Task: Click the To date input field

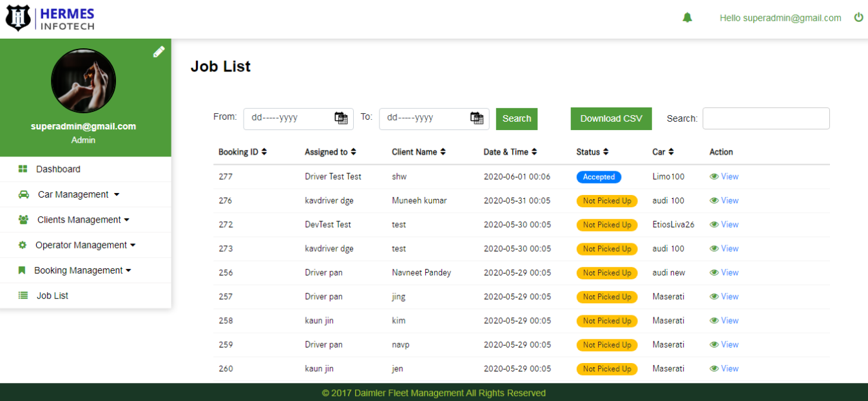Action: point(434,118)
